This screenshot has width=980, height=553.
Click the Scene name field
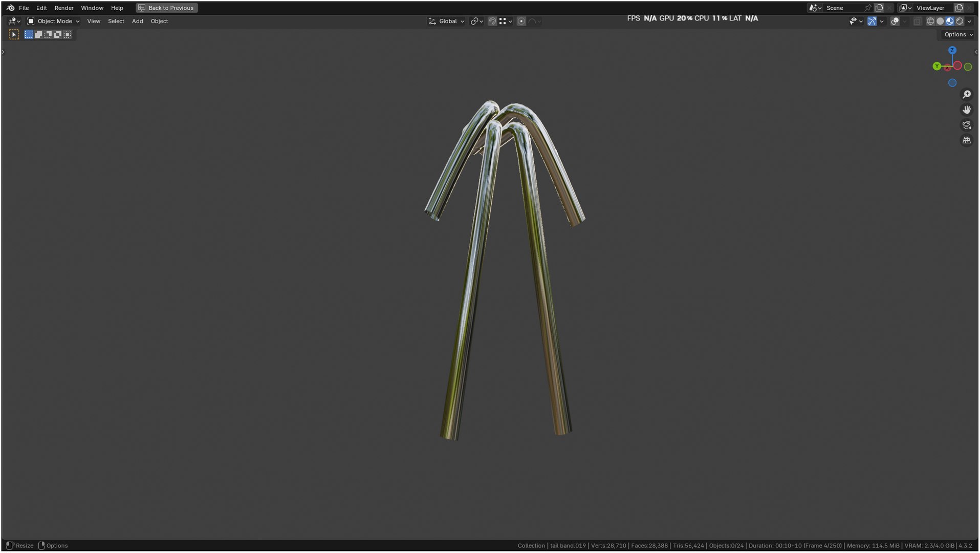(843, 8)
